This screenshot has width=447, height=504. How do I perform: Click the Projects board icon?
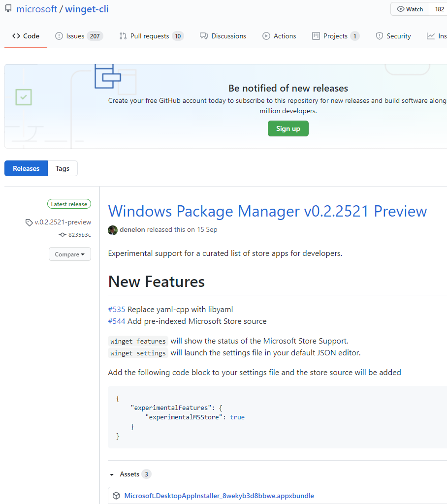point(316,36)
